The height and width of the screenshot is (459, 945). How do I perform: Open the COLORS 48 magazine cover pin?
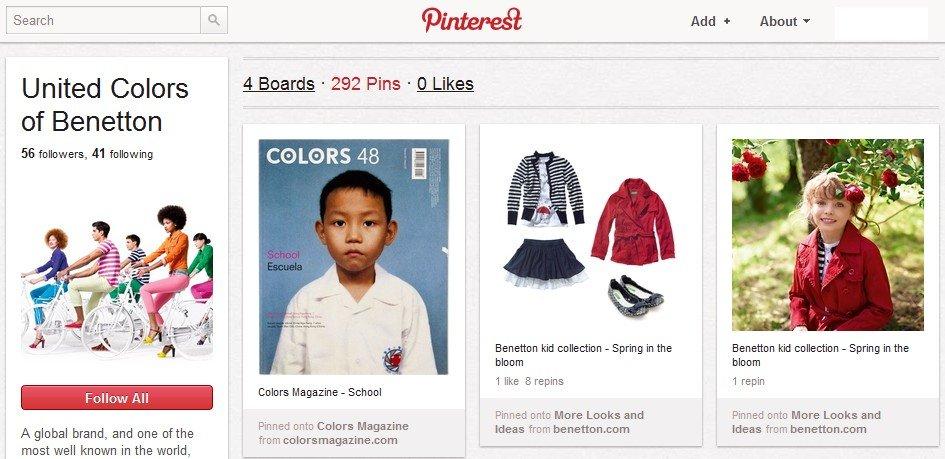click(354, 257)
